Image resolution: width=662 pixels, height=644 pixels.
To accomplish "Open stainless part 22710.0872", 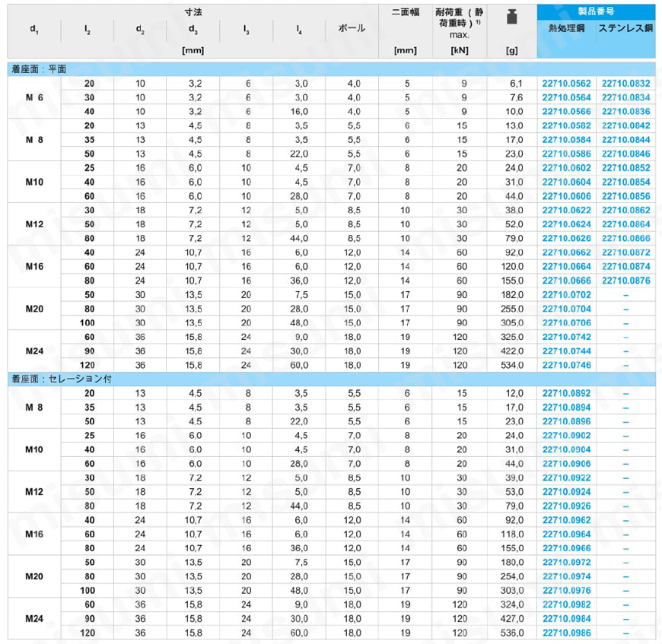I will [x=626, y=252].
